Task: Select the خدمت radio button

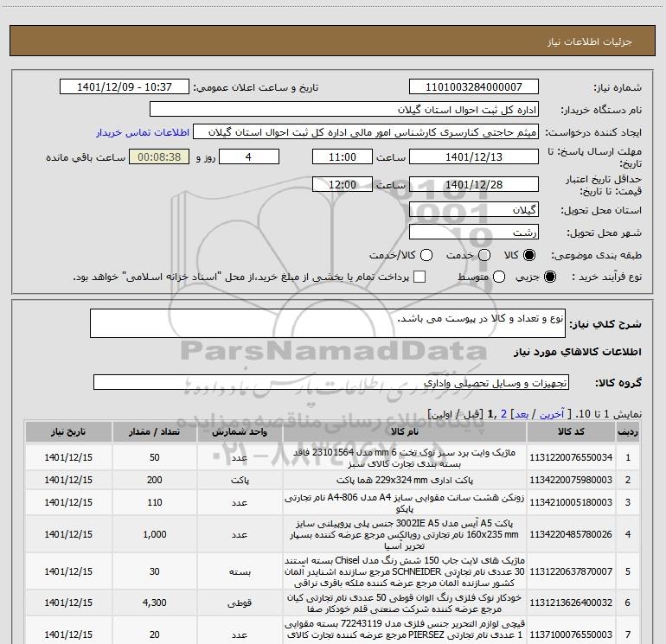Action: click(484, 255)
